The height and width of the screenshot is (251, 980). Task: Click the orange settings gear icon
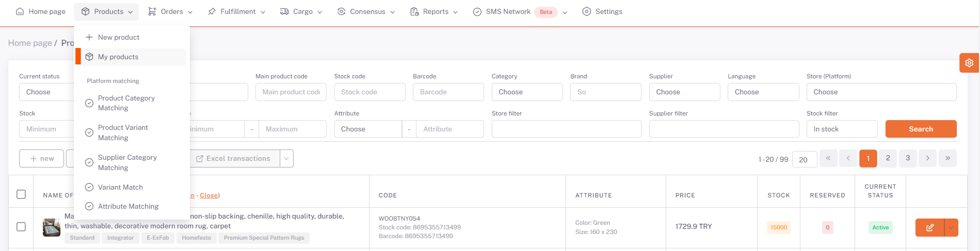969,63
